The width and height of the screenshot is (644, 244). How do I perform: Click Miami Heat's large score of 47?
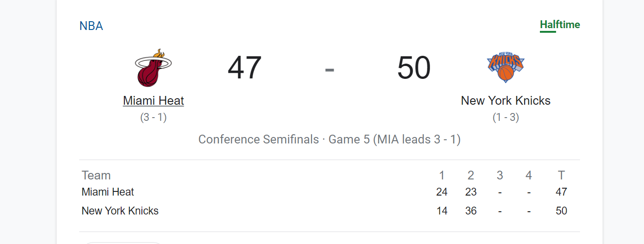pyautogui.click(x=245, y=68)
